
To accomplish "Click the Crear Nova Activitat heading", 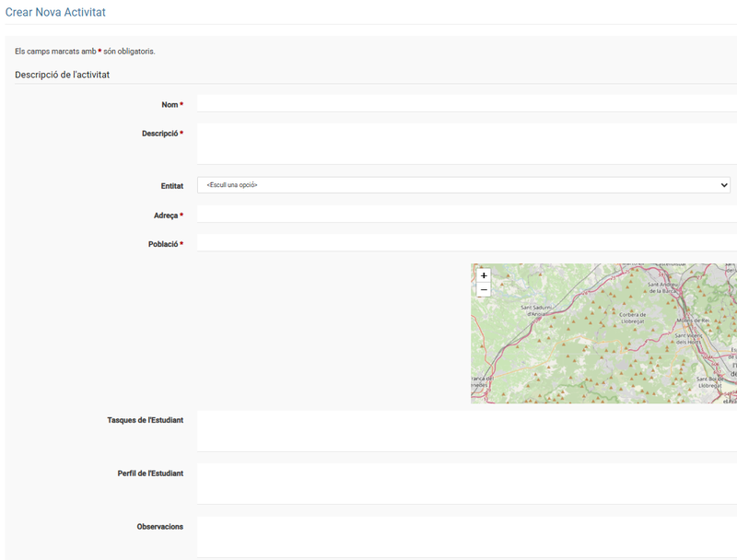I will pyautogui.click(x=55, y=12).
